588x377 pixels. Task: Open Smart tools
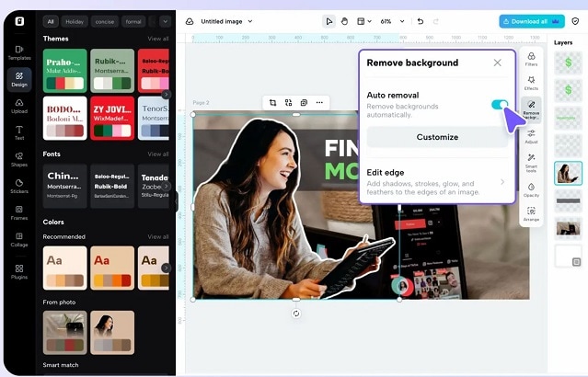[x=531, y=163]
